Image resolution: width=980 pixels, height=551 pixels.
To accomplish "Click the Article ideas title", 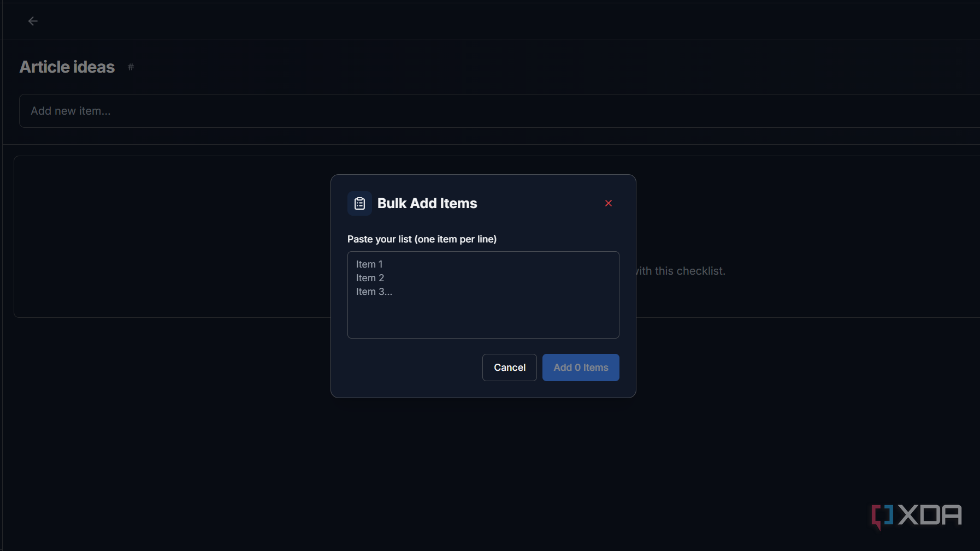I will click(67, 67).
